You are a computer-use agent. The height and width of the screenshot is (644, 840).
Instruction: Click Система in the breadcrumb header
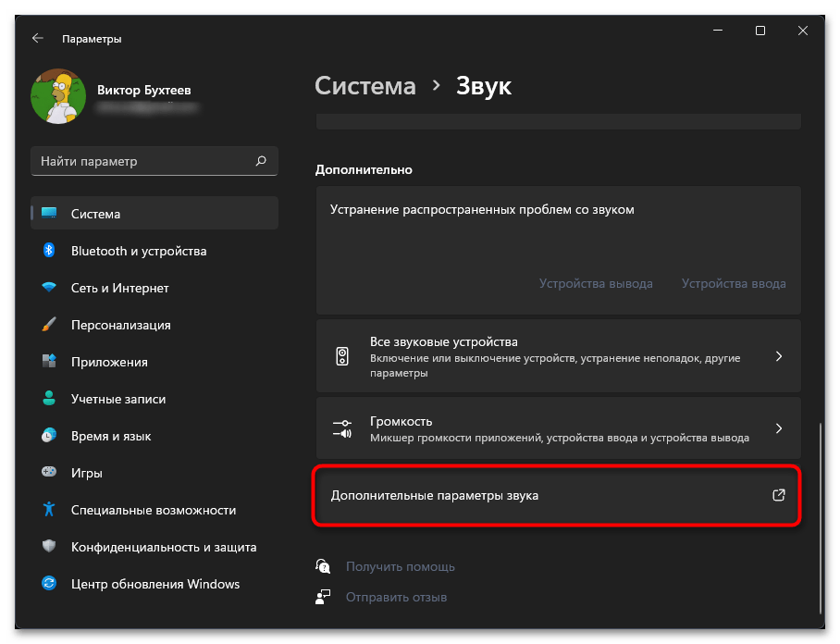[365, 86]
